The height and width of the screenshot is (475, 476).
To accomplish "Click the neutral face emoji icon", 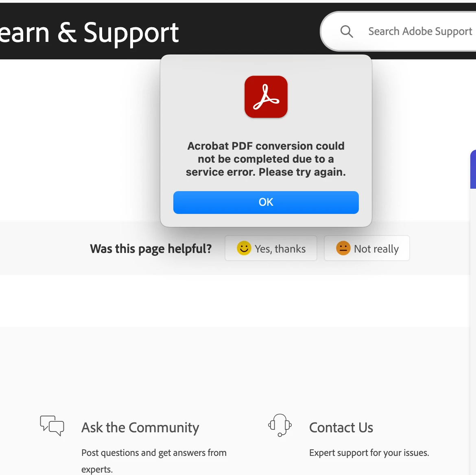I will click(343, 248).
